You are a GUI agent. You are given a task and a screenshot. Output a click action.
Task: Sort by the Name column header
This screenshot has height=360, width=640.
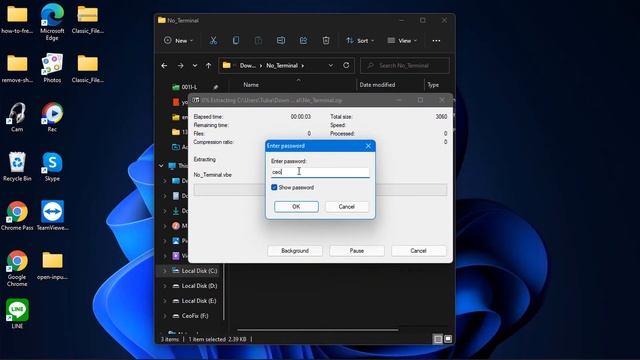pyautogui.click(x=251, y=85)
